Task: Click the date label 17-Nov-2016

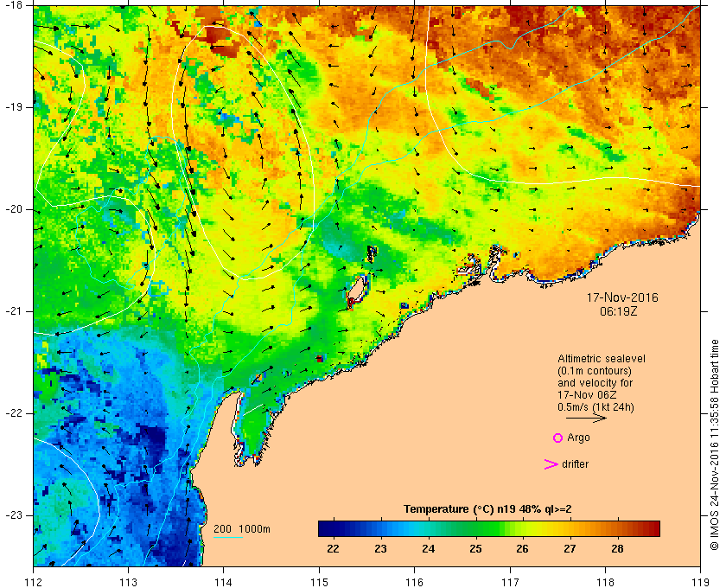Action: 621,297
